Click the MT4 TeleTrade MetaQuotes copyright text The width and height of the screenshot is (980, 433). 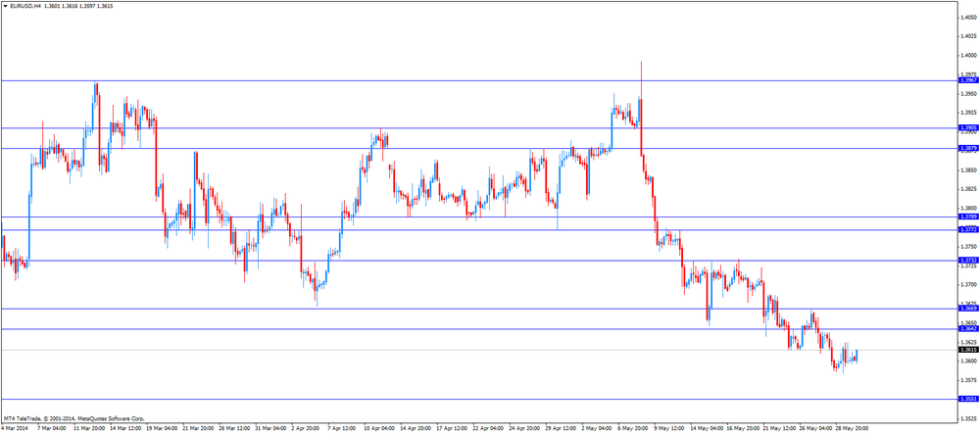tap(74, 418)
